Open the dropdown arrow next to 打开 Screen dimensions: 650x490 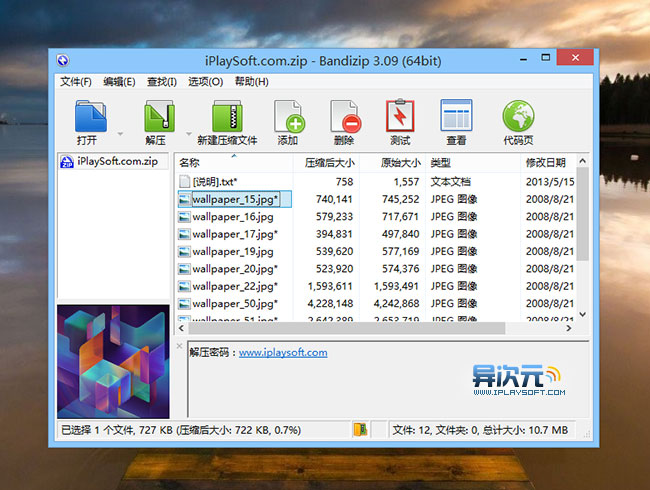point(120,134)
